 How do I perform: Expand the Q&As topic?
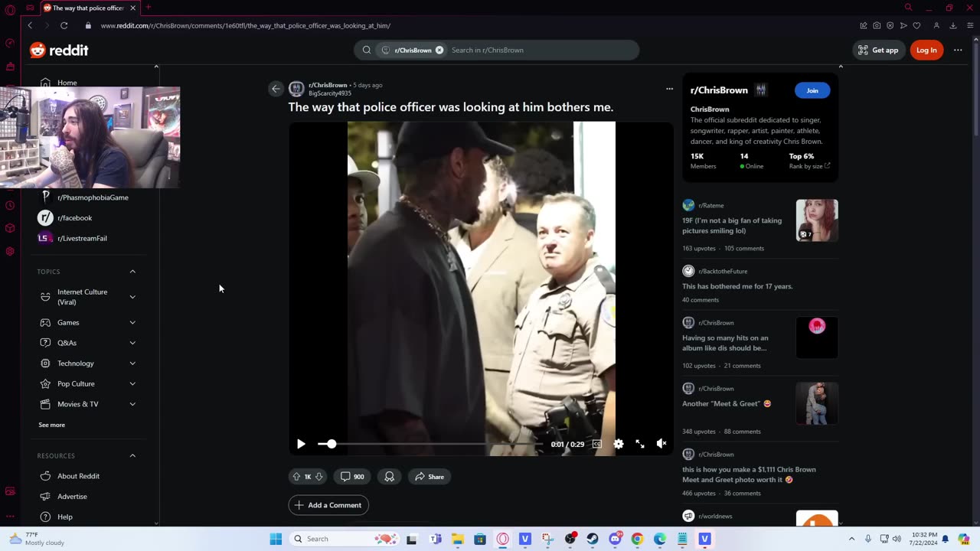tap(132, 343)
